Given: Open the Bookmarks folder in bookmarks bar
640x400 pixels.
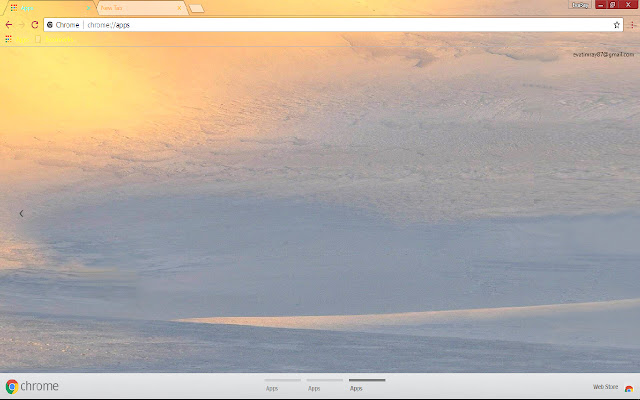Looking at the screenshot, I should (x=55, y=39).
